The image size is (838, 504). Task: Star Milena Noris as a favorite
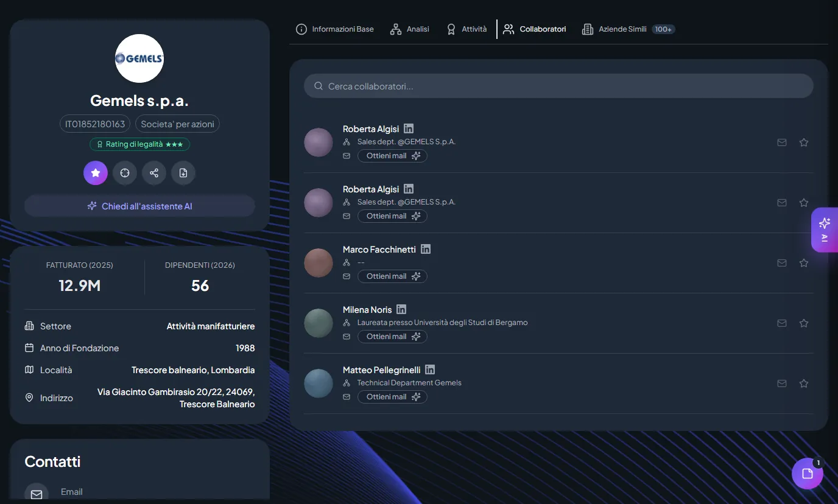click(x=804, y=323)
